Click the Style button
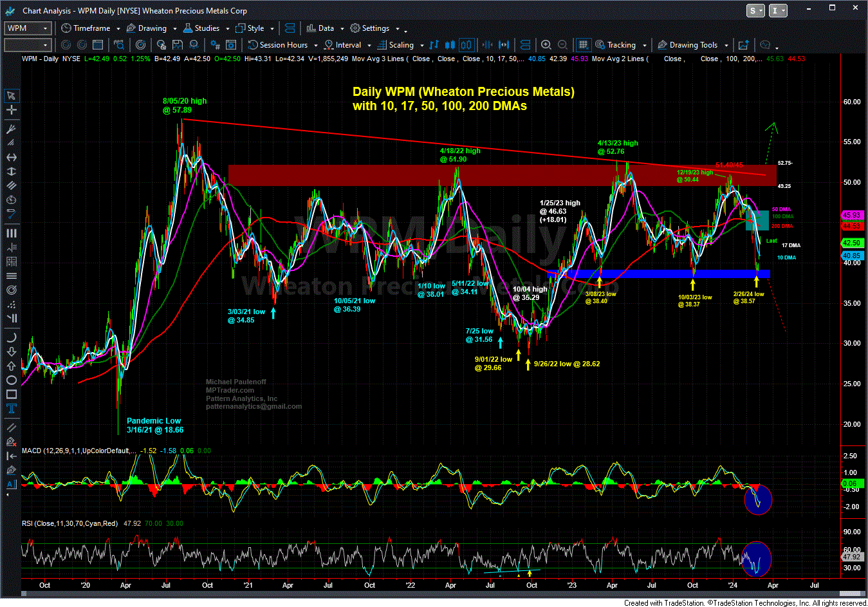868x607 pixels. click(250, 28)
